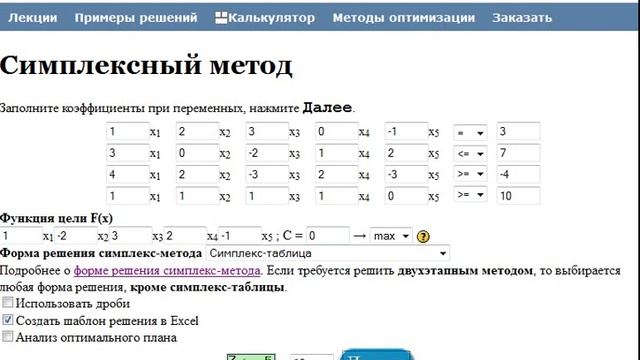Tick the Анализ оптимального плана checkbox
640x360 pixels.
[x=8, y=337]
